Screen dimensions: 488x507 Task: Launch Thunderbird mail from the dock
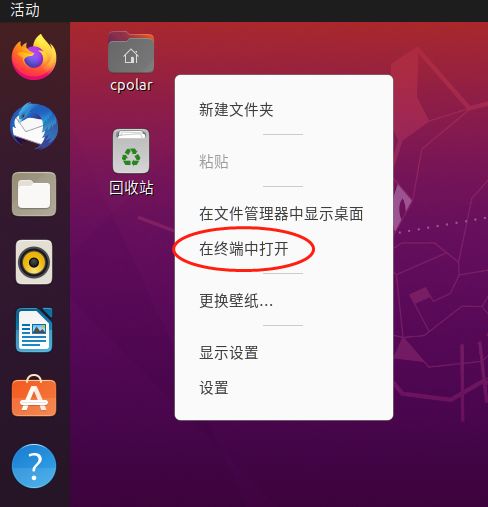pos(34,126)
